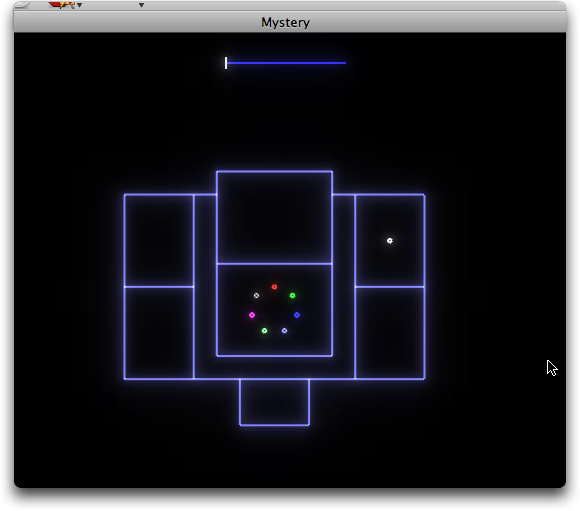Click the light blue dot beside lower green dot
580x511 pixels.
[284, 330]
